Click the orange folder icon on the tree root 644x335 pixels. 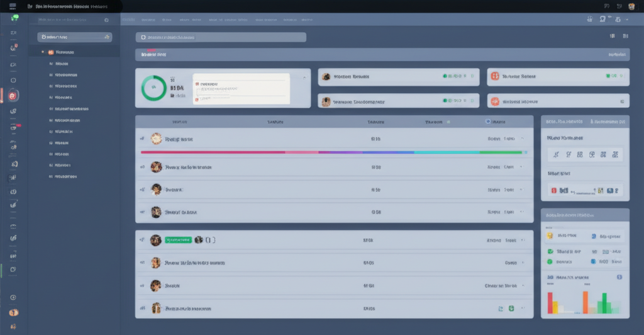click(x=51, y=52)
